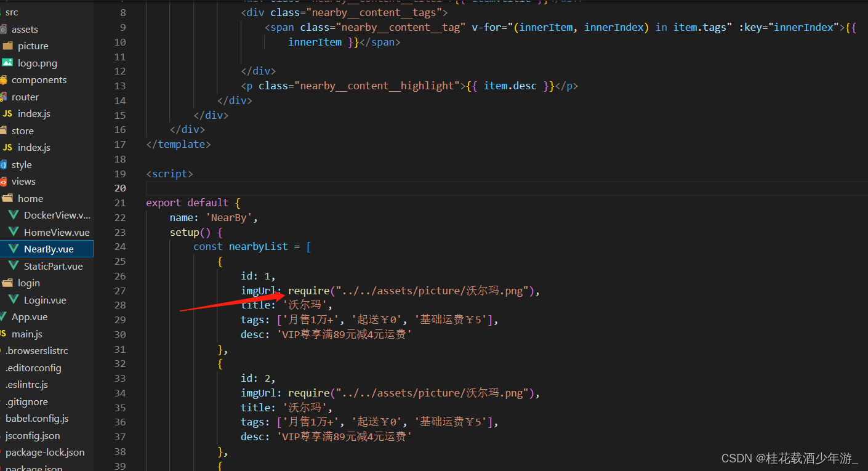Open Login.vue file
Image resolution: width=868 pixels, height=471 pixels.
(x=45, y=300)
